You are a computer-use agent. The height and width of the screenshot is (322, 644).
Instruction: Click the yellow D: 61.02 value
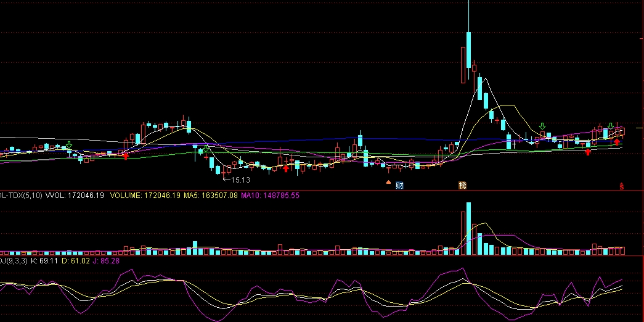click(x=75, y=261)
